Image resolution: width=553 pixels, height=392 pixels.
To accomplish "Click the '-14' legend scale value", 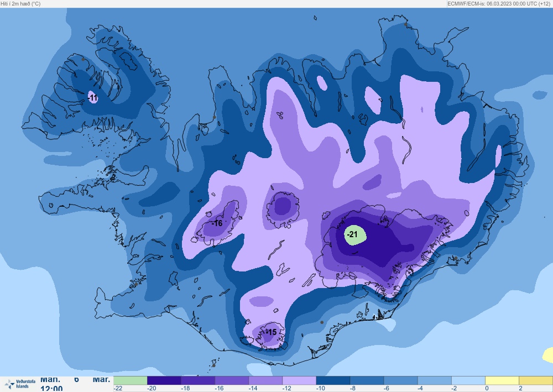I will 253,388.
